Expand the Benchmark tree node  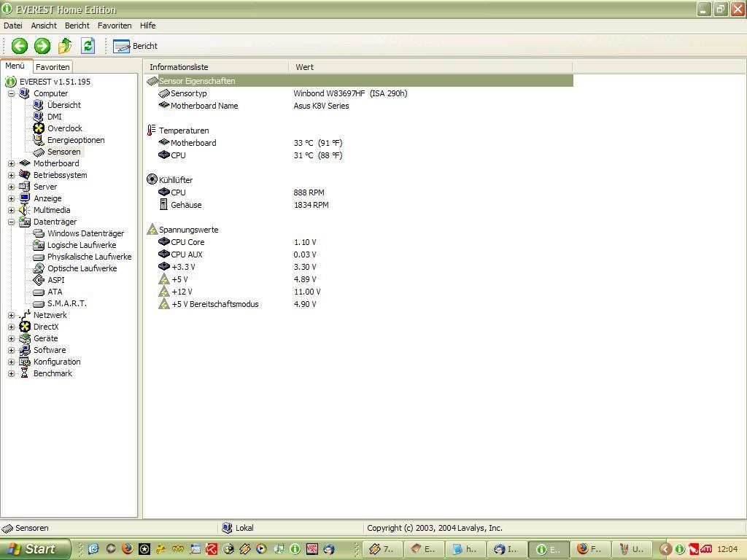[11, 373]
